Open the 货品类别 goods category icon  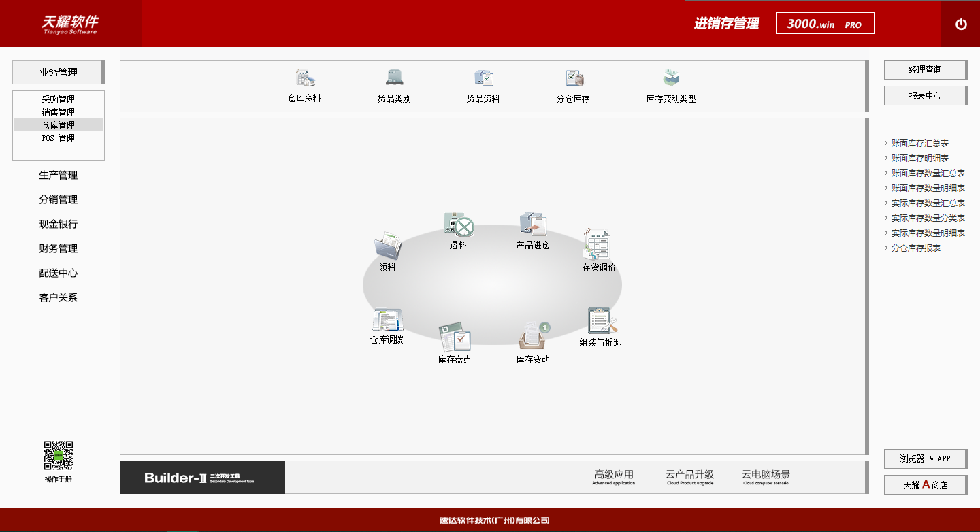(x=394, y=78)
